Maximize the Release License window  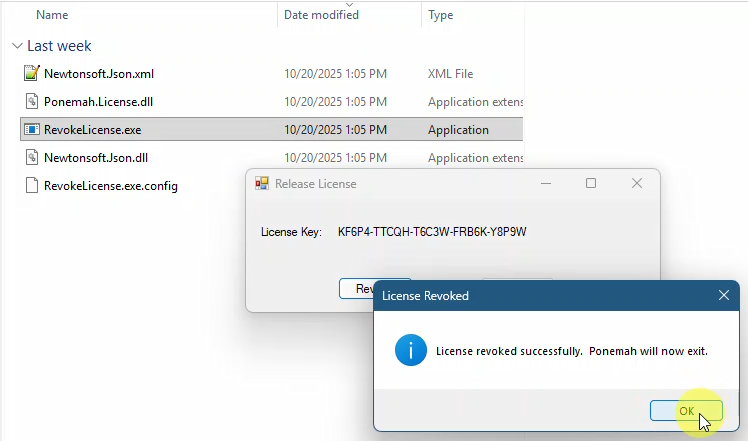[x=591, y=184]
